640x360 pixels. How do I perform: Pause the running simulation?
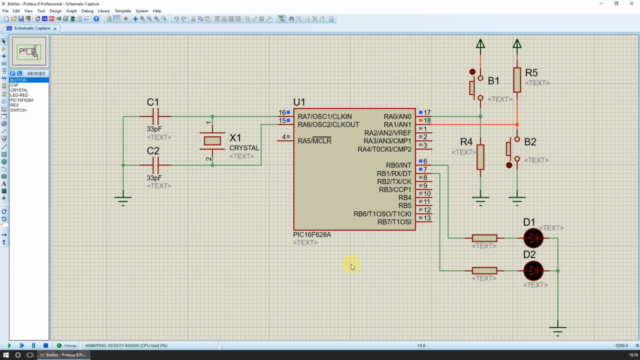34,346
